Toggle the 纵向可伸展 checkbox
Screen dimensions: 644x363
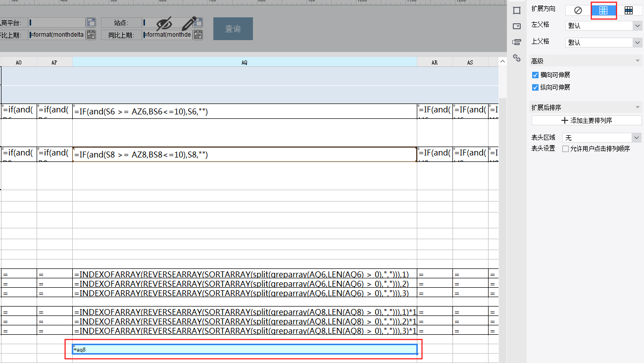coord(535,87)
